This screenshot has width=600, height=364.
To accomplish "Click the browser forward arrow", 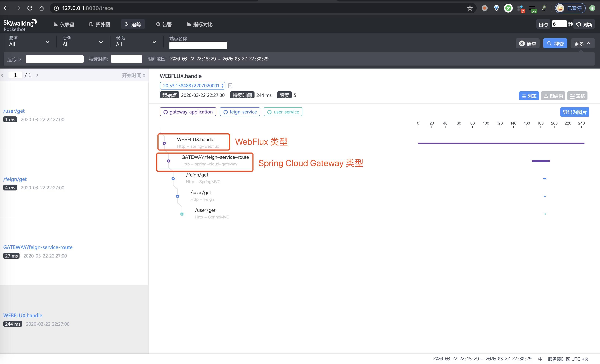I will (18, 8).
